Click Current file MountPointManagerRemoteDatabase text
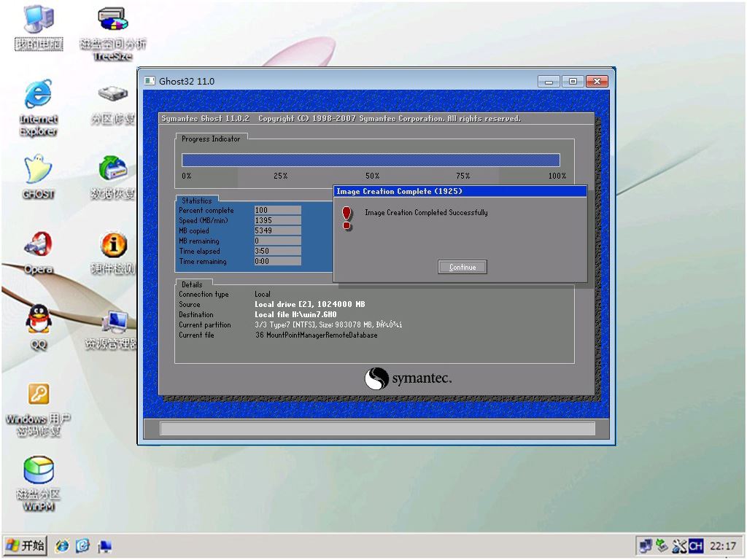The image size is (747, 560). (x=317, y=335)
